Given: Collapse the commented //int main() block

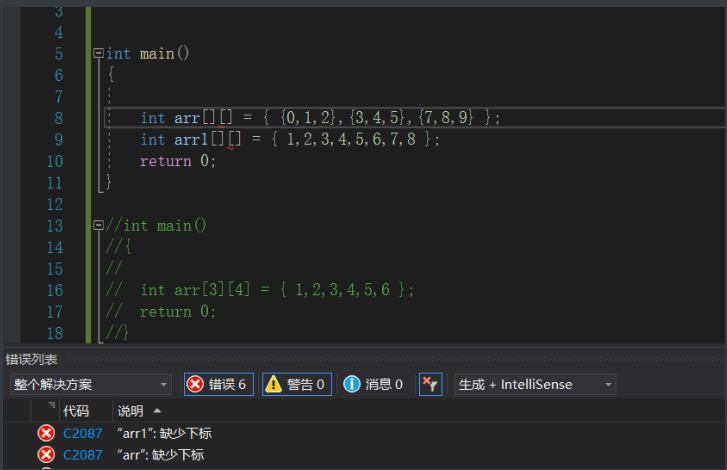Looking at the screenshot, I should (x=98, y=226).
